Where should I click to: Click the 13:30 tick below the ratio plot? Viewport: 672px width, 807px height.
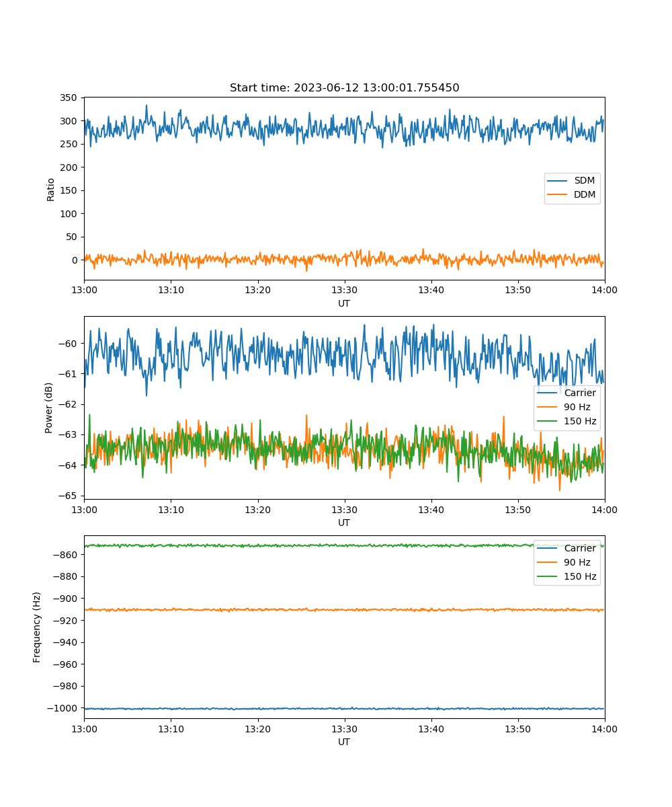click(x=344, y=290)
